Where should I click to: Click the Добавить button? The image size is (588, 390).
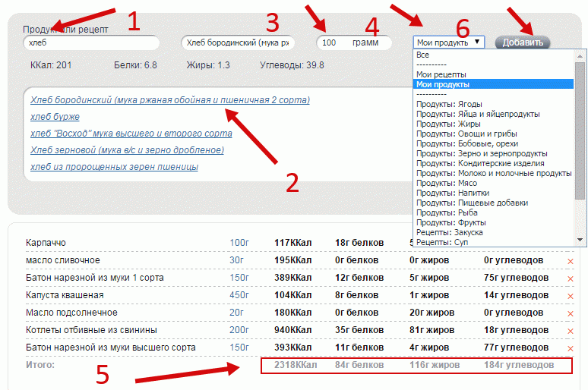coord(523,42)
